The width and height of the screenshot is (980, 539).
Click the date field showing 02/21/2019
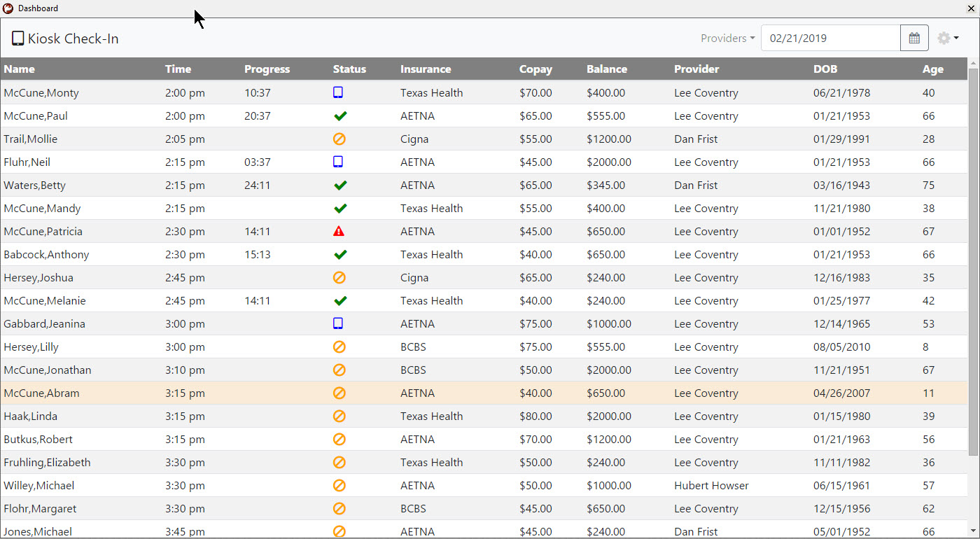830,38
